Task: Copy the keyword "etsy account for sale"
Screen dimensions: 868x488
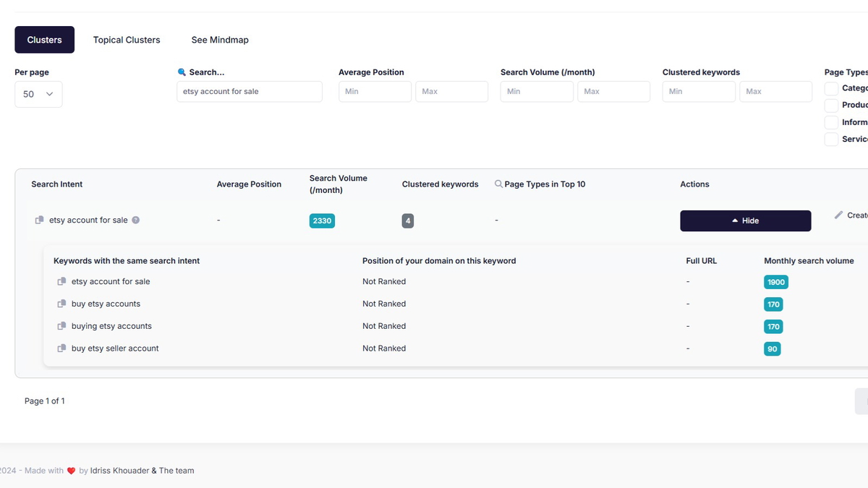Action: click(x=61, y=281)
